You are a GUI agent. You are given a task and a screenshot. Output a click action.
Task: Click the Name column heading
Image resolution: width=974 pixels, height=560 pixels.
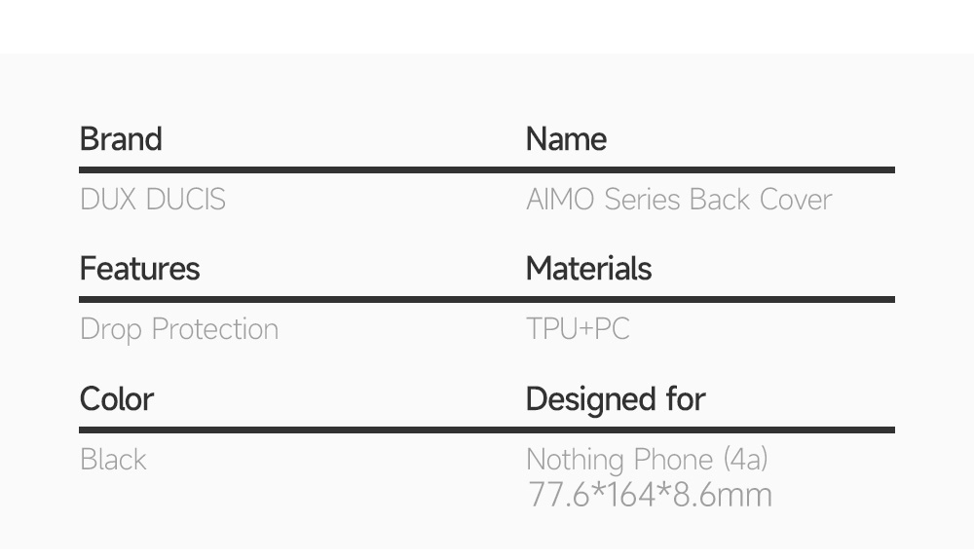(x=566, y=139)
